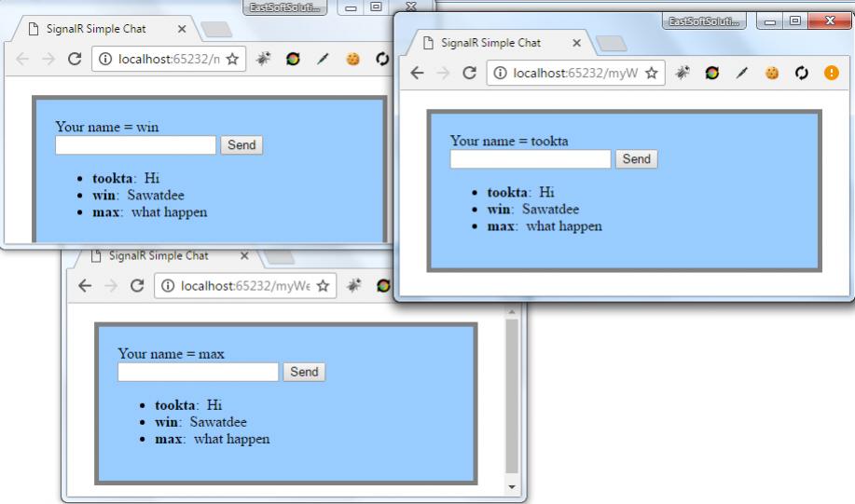The image size is (855, 504).
Task: Go back in the tookta window
Action: point(417,73)
